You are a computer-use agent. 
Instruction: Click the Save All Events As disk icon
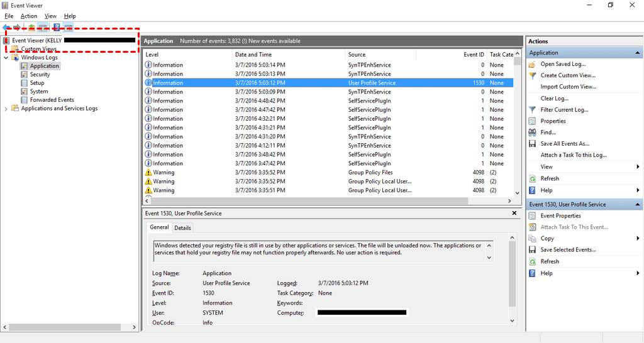[x=533, y=144]
